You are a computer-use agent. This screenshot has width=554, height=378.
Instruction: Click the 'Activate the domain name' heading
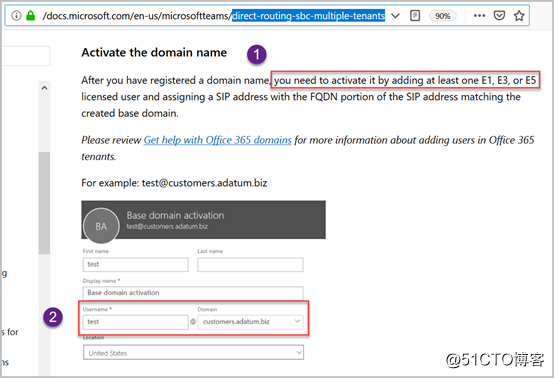pos(154,53)
